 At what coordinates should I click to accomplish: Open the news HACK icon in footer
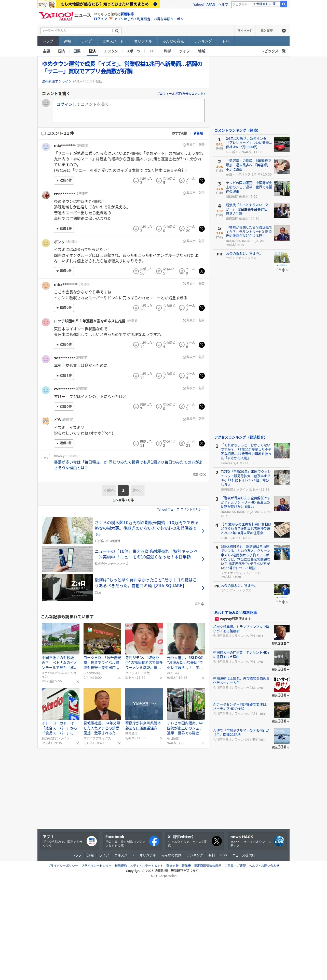(279, 841)
